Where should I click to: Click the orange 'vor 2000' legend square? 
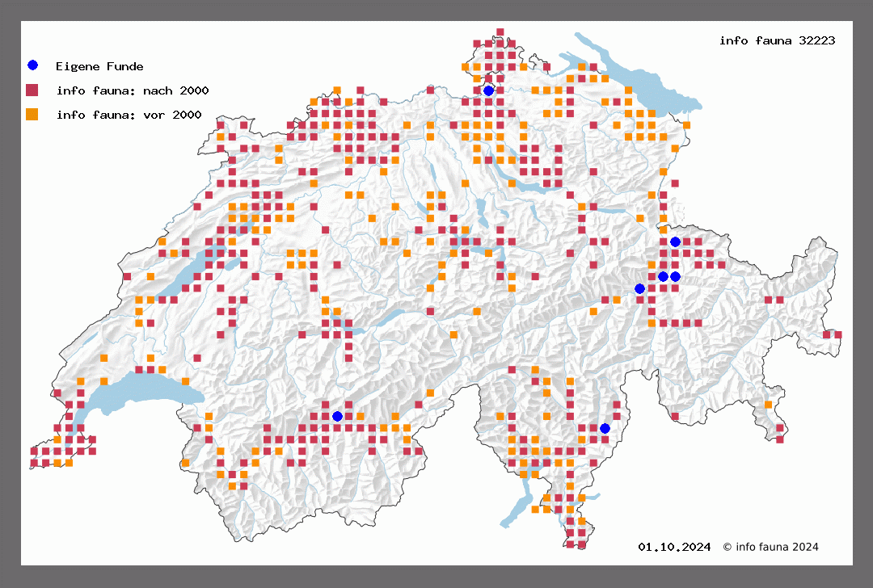[32, 114]
